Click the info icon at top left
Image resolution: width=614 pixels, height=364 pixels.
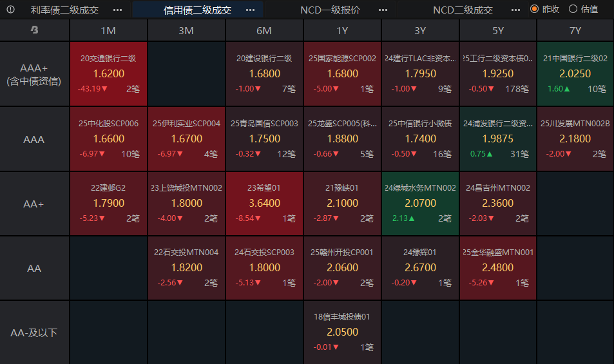[x=10, y=10]
